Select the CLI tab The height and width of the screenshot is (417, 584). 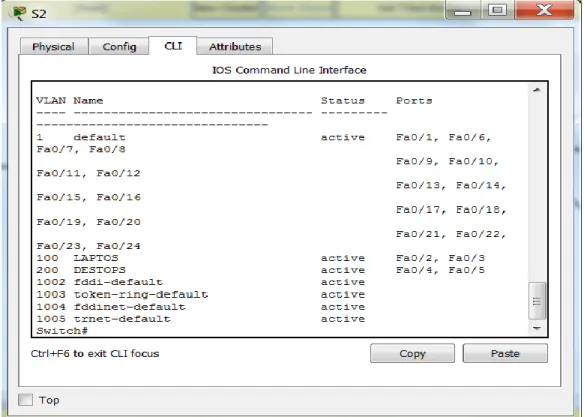click(x=173, y=46)
